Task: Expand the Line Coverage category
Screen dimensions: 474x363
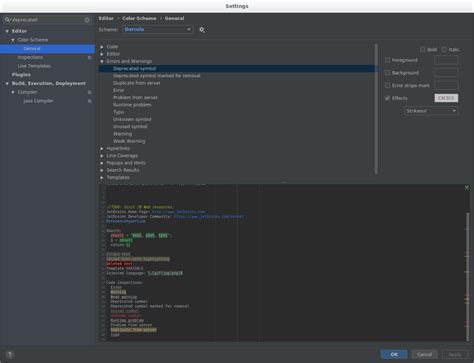Action: pyautogui.click(x=102, y=156)
